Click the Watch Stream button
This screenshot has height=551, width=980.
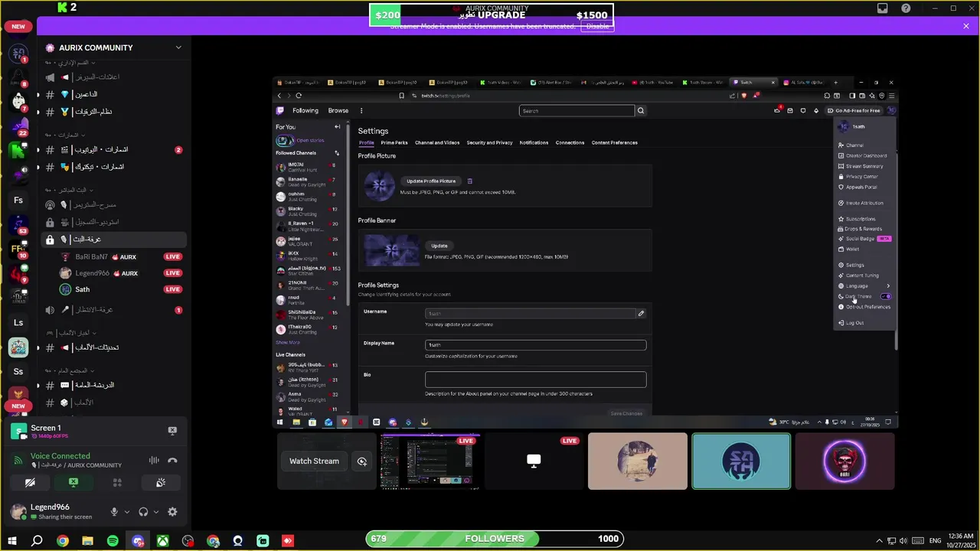[x=314, y=461]
